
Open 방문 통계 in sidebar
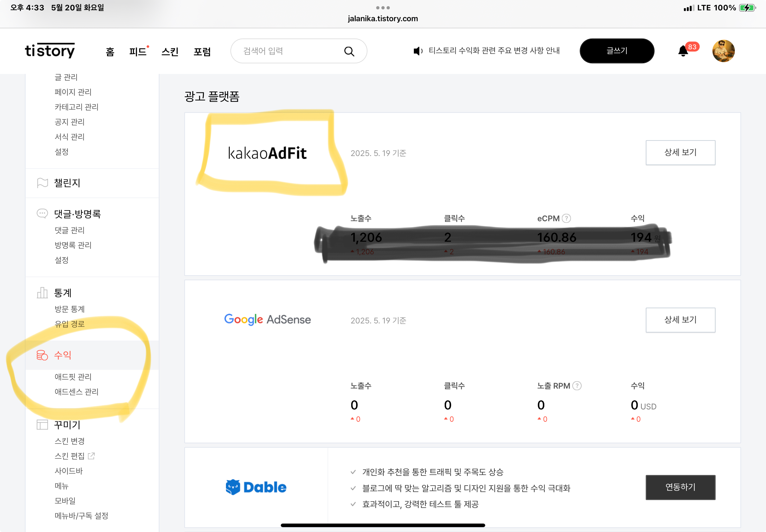click(x=69, y=309)
